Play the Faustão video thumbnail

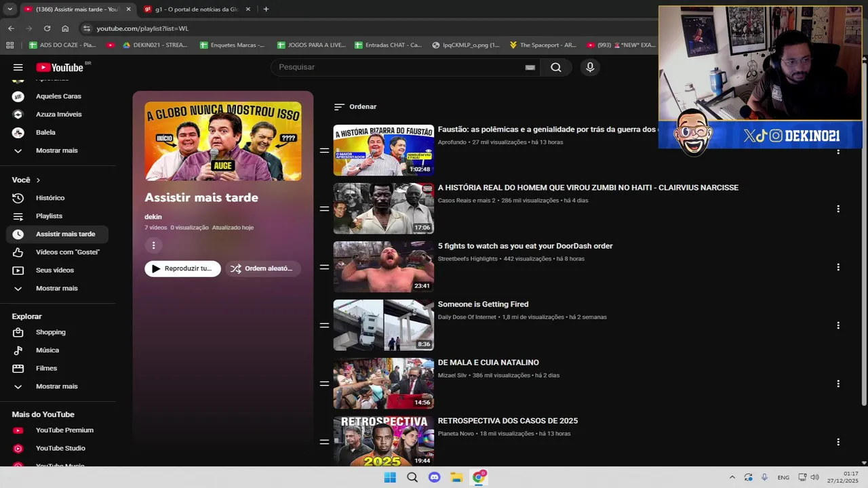(x=383, y=150)
